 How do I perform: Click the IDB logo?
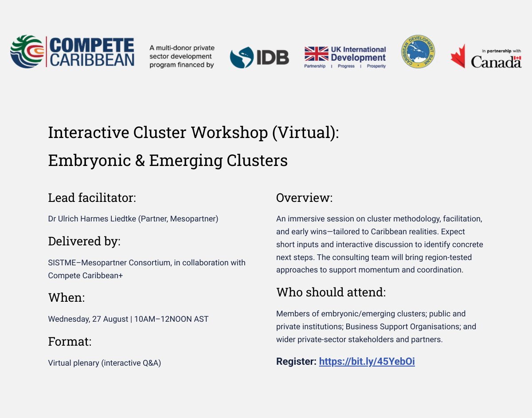click(259, 58)
